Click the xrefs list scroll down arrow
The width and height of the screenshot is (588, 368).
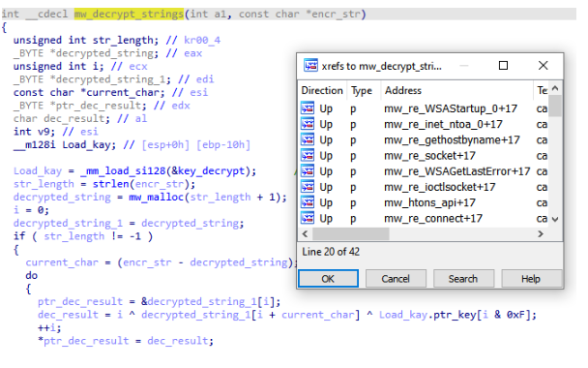(x=555, y=219)
